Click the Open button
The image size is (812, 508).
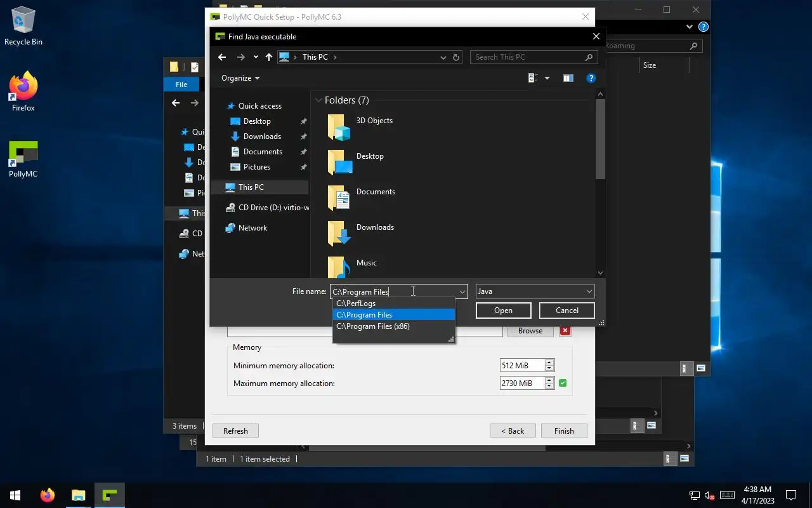click(x=503, y=311)
